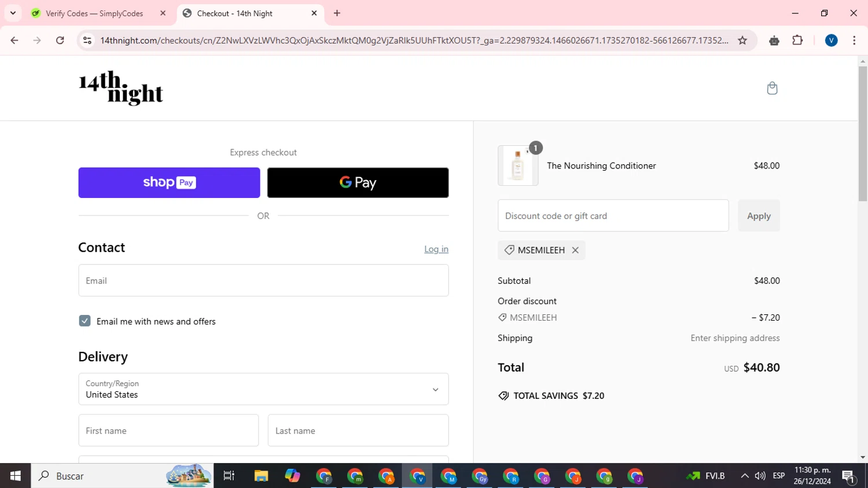Pay with Google Pay button
Viewport: 868px width, 488px height.
pyautogui.click(x=358, y=182)
